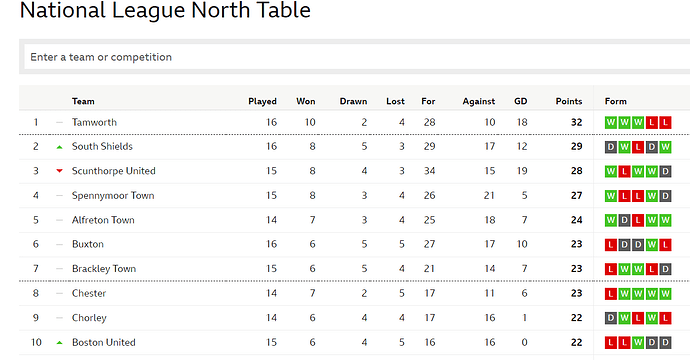Click the Points column header
Screen dimensions: 690x360
(569, 101)
